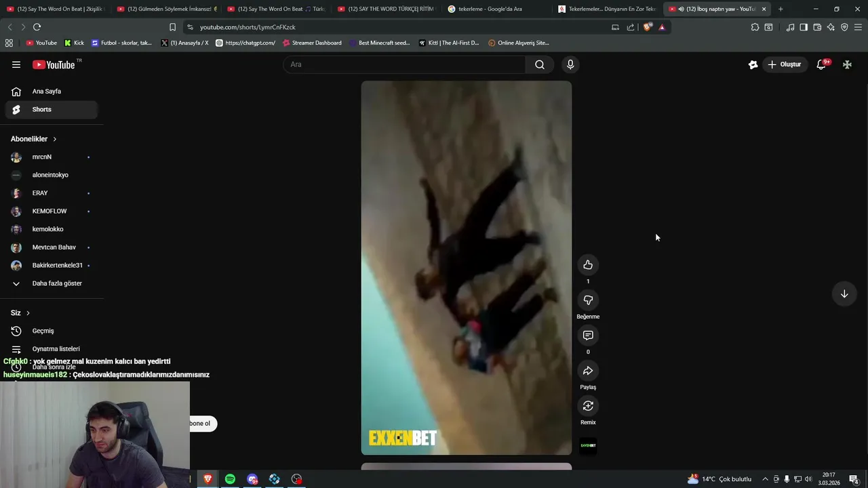Open the YouTube hamburger guide menu
Screen dimensions: 868x488
tap(16, 64)
